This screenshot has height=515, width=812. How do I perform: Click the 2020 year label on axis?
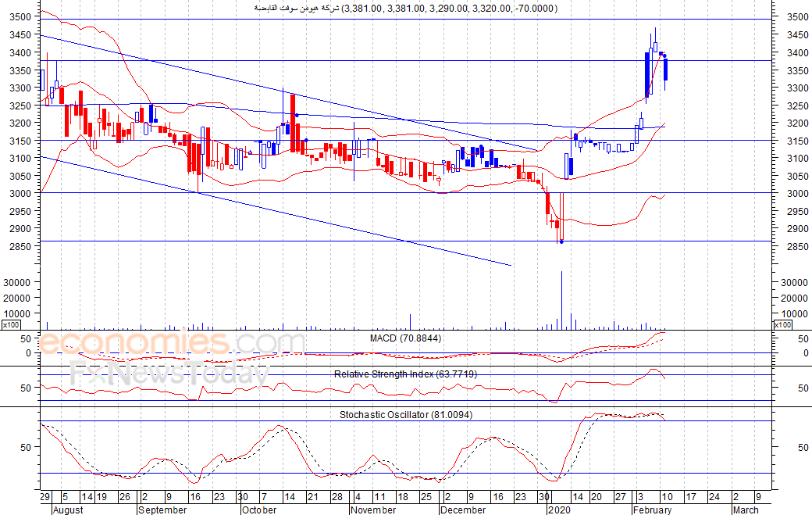point(558,510)
